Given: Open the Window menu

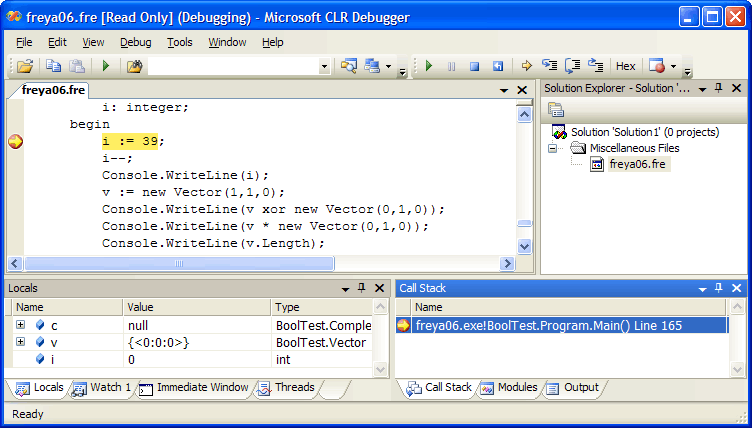Looking at the screenshot, I should [x=227, y=42].
